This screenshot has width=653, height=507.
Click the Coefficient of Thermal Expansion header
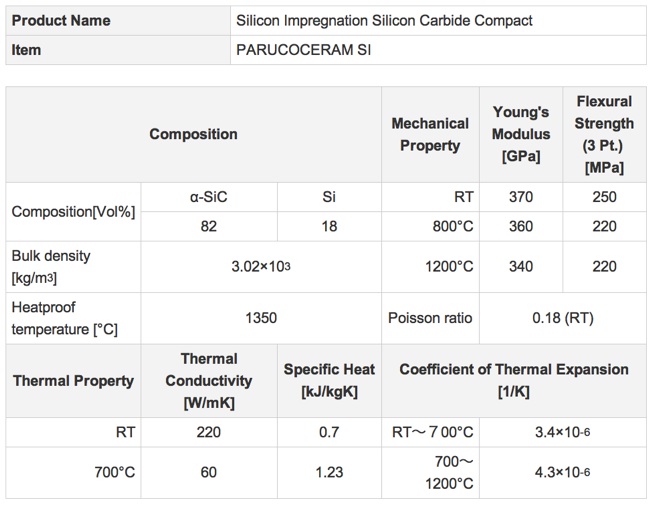514,381
